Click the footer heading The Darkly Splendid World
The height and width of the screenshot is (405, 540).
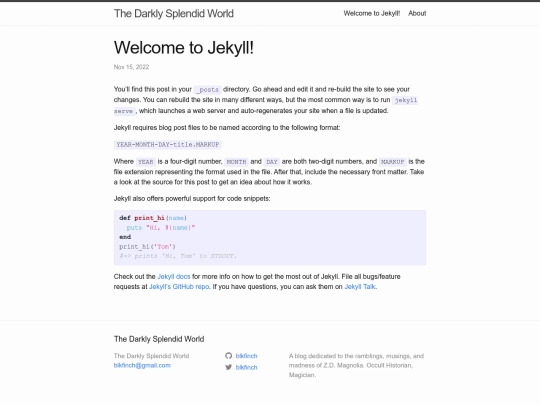159,339
